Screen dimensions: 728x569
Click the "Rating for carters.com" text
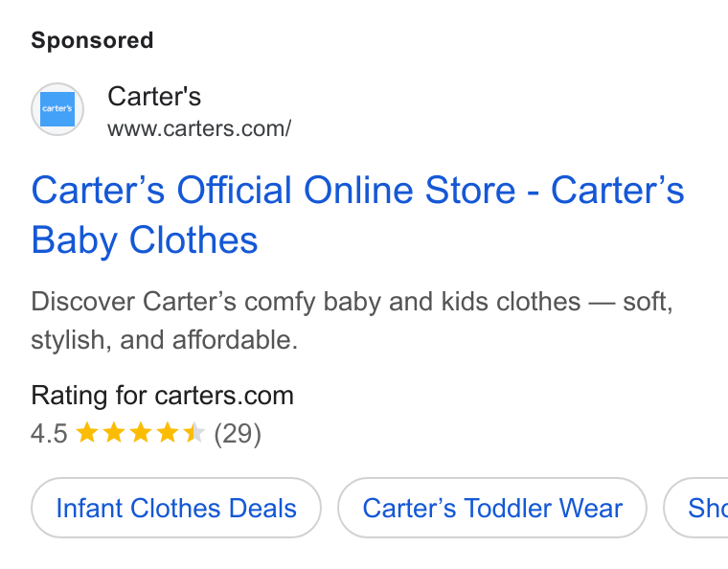pyautogui.click(x=163, y=396)
